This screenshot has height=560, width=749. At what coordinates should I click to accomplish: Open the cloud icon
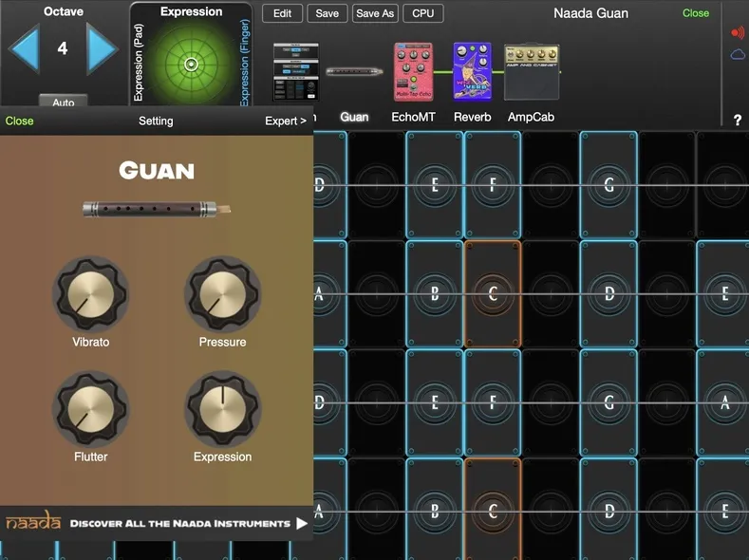(738, 54)
